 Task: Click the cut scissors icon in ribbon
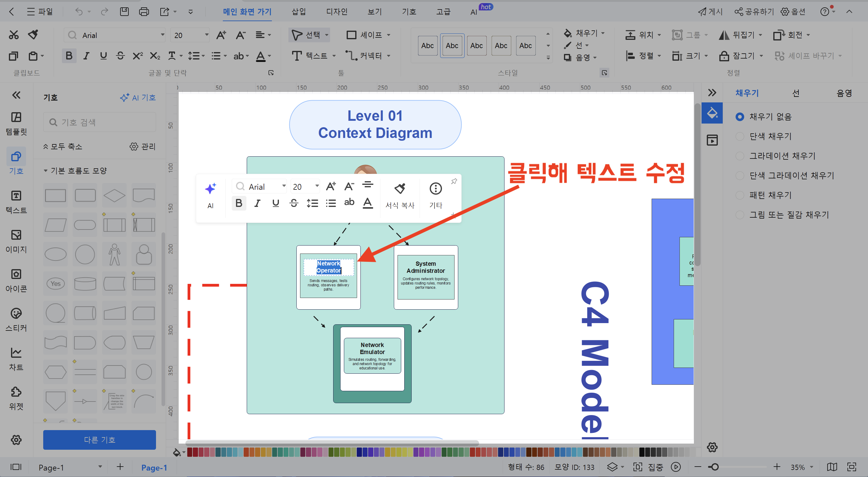click(14, 35)
